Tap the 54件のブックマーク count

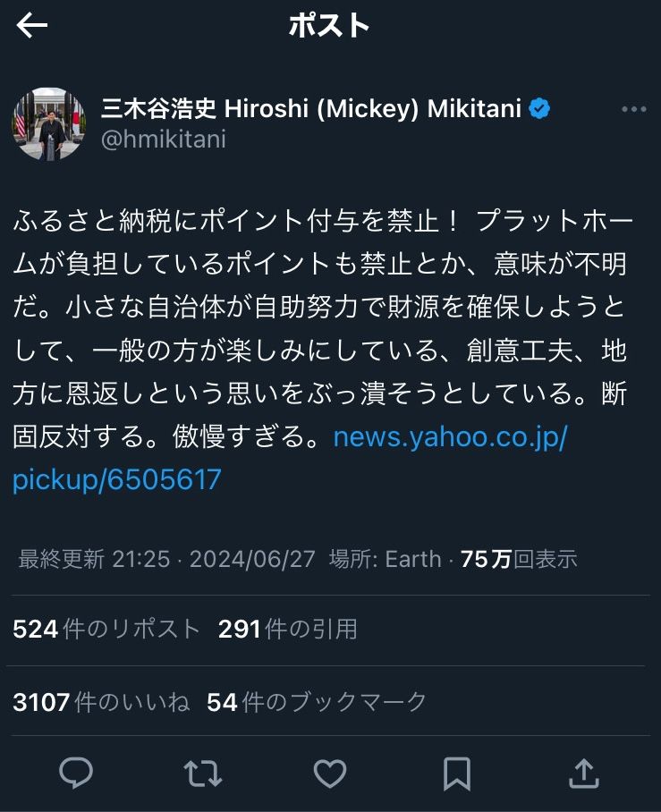[317, 702]
